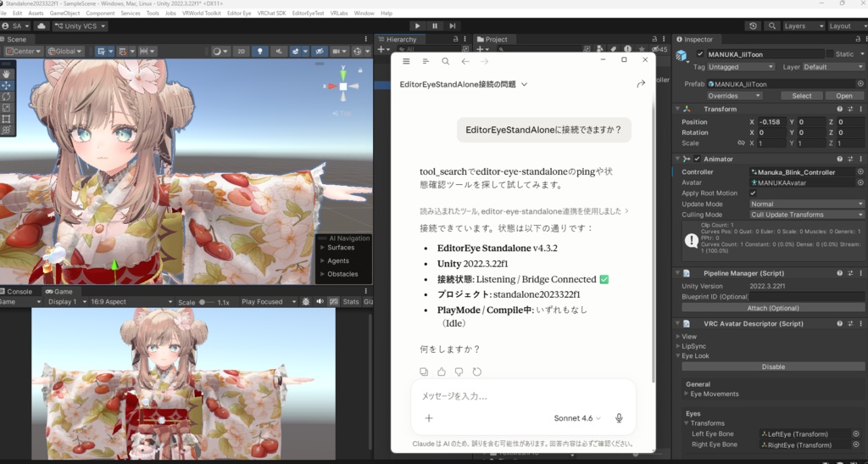868x464 pixels.
Task: Step one frame forward
Action: click(453, 26)
